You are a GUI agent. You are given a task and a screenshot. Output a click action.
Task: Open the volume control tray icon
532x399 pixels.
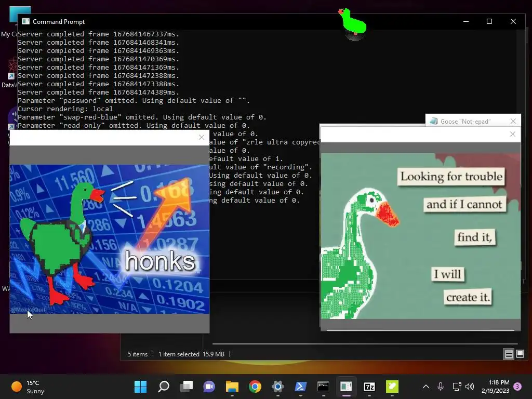tap(470, 387)
